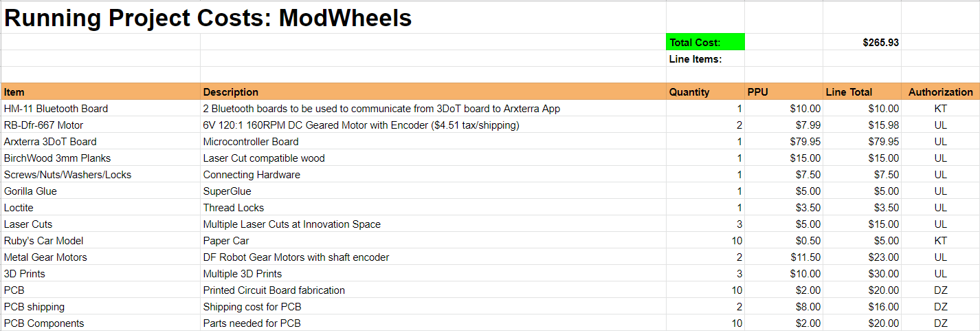The width and height of the screenshot is (980, 331).
Task: Select the Loctite item cell
Action: point(101,207)
